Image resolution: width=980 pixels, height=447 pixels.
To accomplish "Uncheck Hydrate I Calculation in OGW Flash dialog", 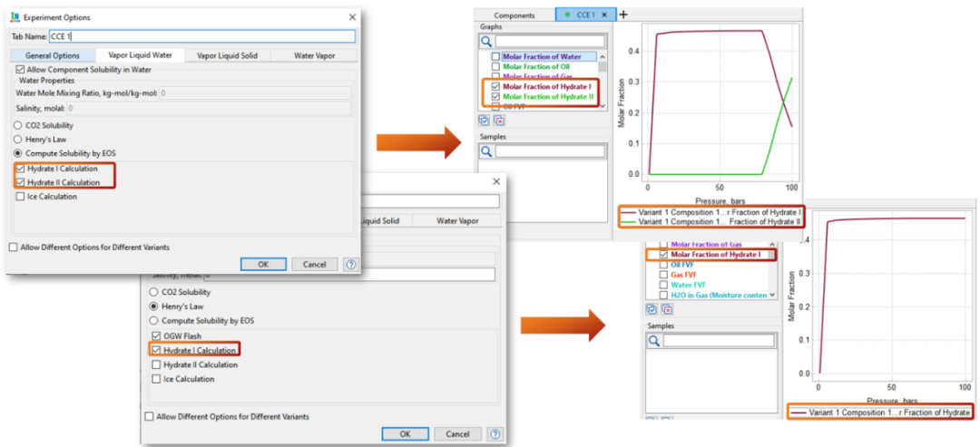I will pyautogui.click(x=156, y=350).
